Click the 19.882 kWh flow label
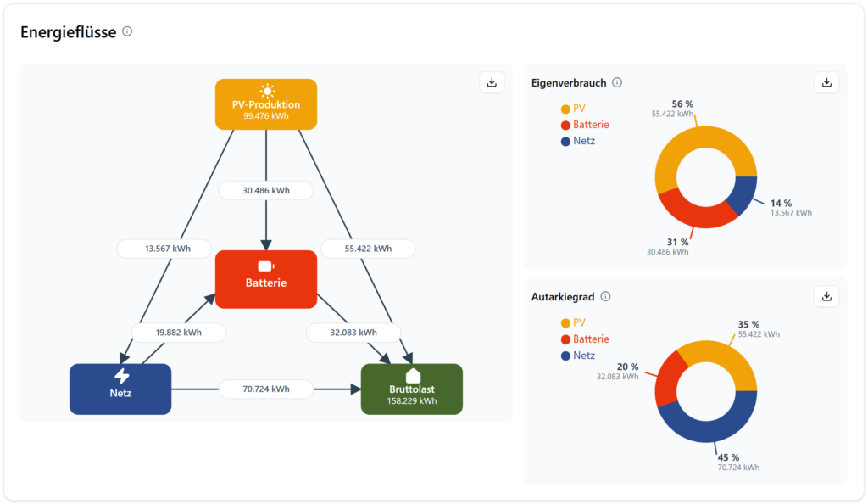 coord(178,333)
